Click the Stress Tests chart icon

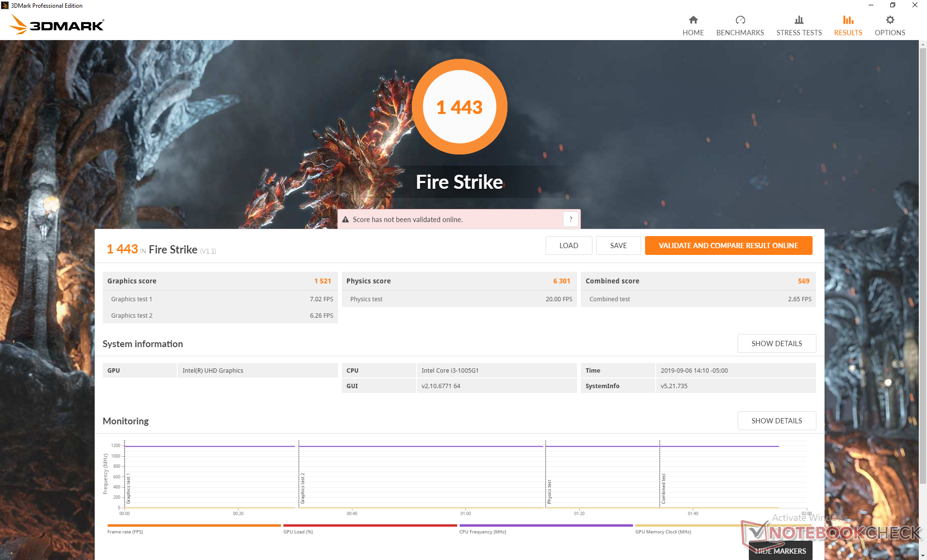(x=799, y=20)
